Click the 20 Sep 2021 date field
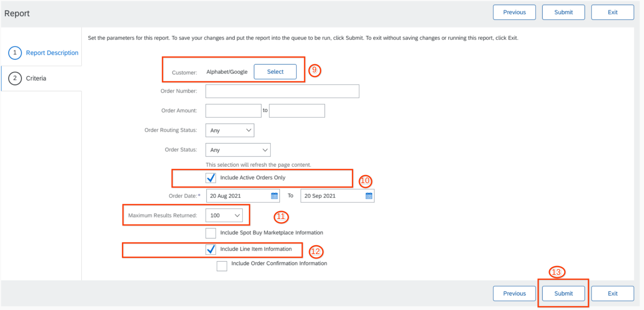The image size is (644, 310). coord(337,196)
